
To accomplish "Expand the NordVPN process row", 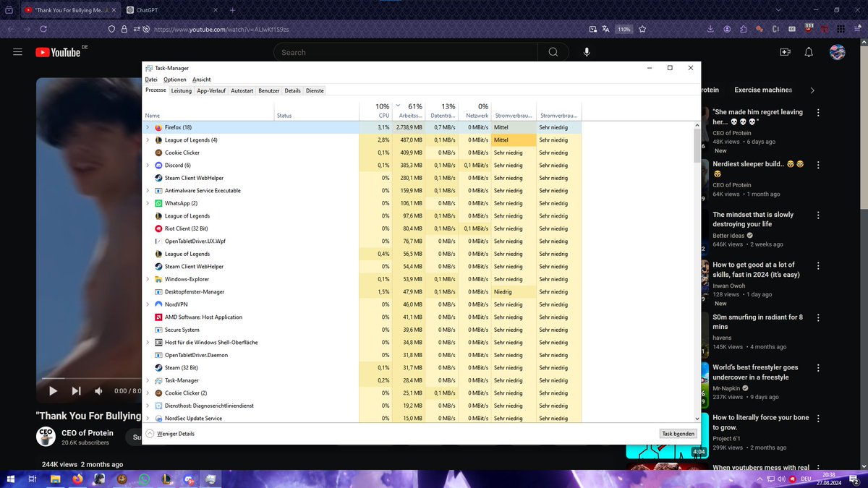I will pyautogui.click(x=148, y=304).
